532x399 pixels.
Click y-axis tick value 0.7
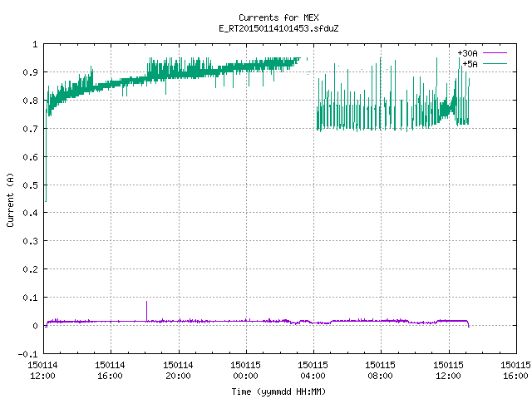(x=30, y=129)
